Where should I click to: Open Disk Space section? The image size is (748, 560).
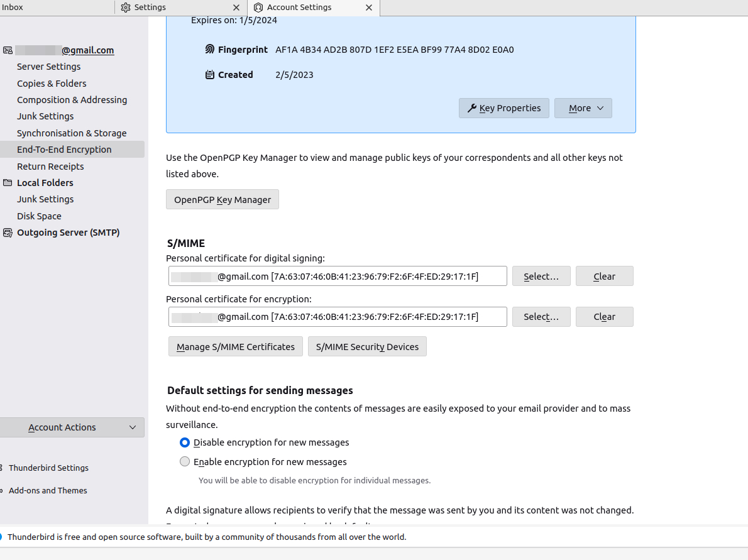coord(39,216)
